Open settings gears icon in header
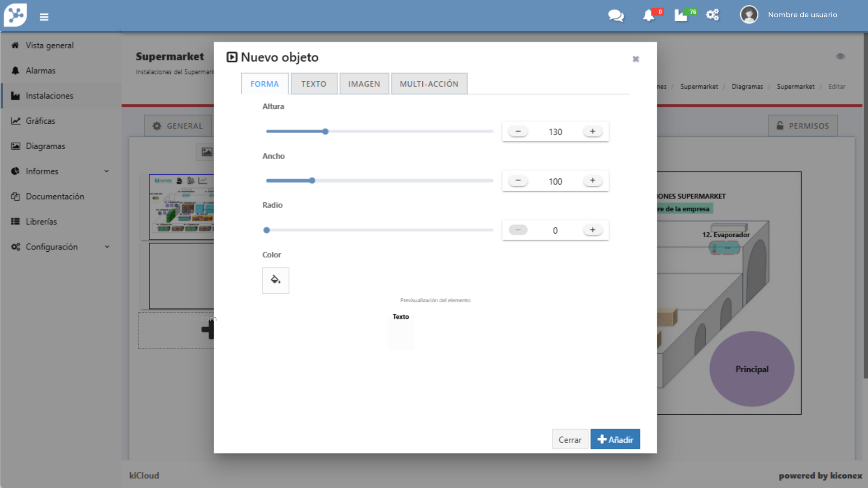This screenshot has width=868, height=488. tap(712, 15)
